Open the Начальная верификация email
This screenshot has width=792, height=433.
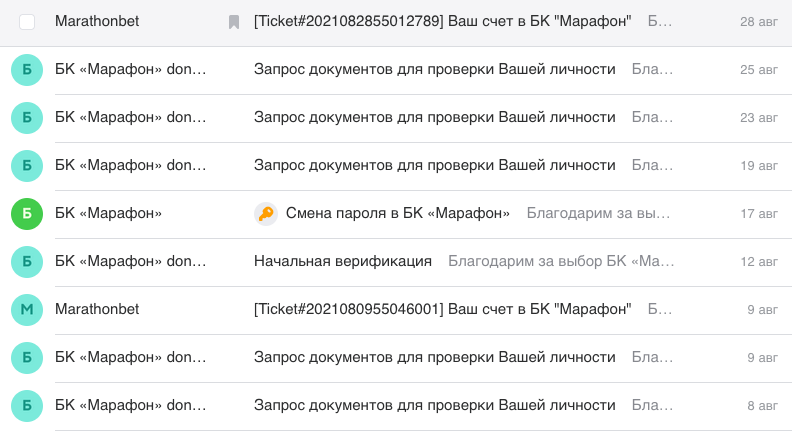[x=343, y=261]
